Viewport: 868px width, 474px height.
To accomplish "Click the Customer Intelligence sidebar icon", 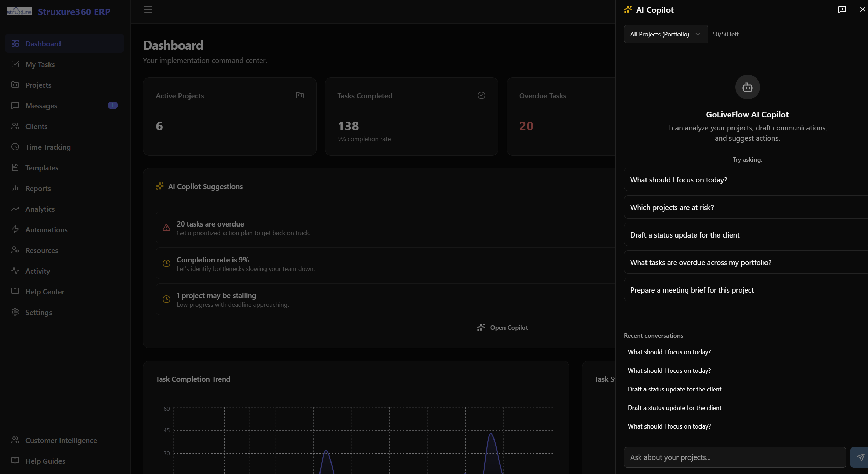I will (x=15, y=440).
